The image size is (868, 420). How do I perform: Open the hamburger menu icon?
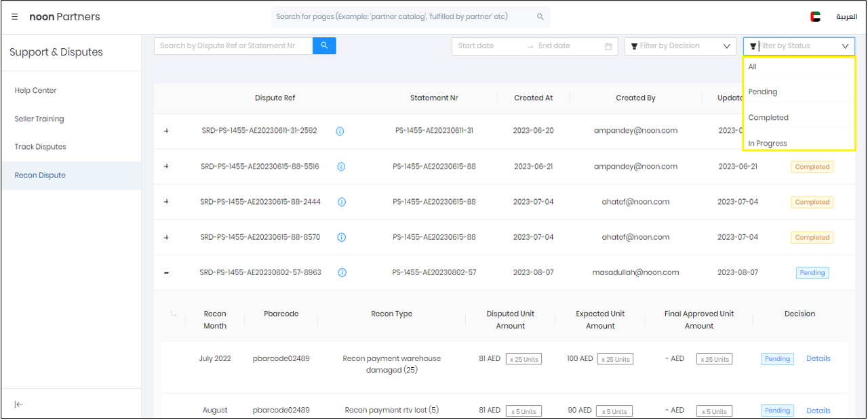[15, 17]
